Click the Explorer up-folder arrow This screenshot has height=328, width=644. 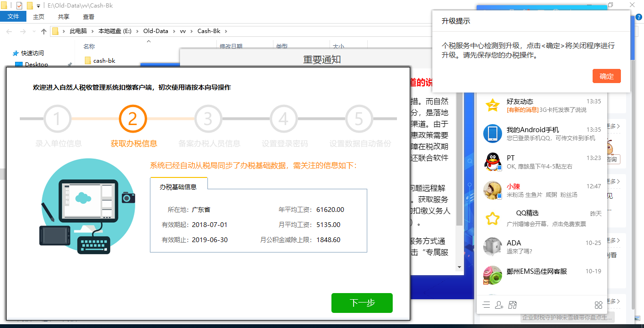44,32
